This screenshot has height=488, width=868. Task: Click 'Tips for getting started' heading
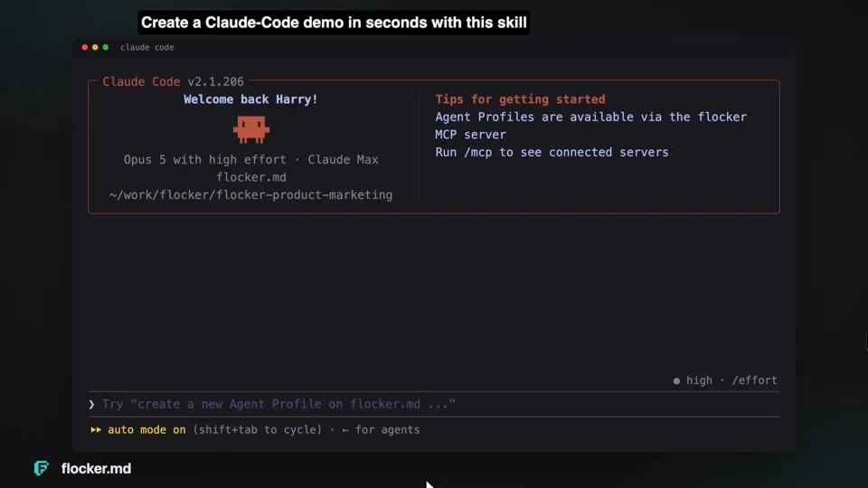[521, 99]
